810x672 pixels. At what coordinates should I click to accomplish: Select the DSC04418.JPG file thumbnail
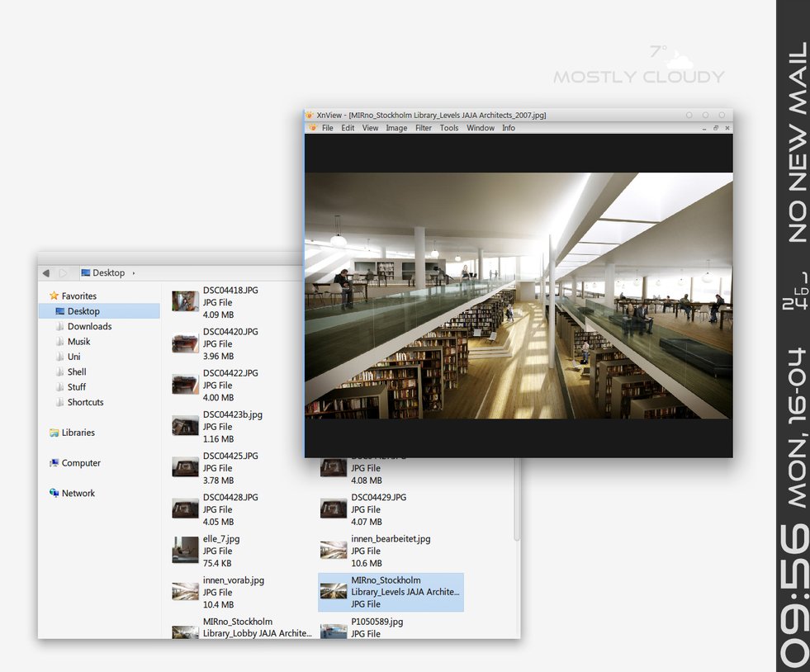click(x=185, y=301)
